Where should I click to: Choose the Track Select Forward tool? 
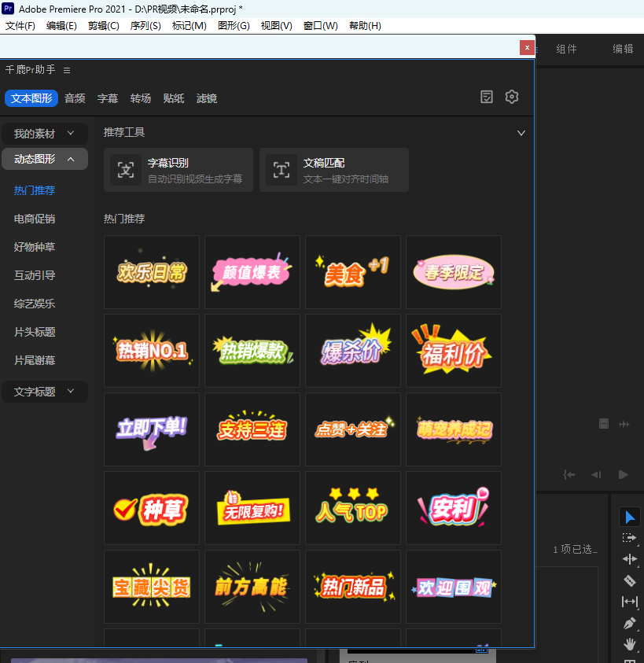click(629, 539)
